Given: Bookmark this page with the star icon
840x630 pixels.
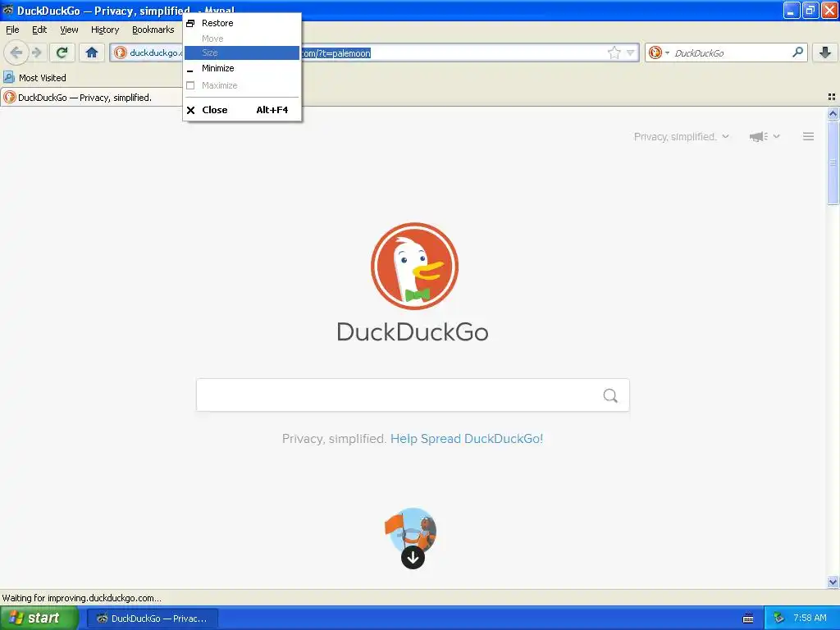Looking at the screenshot, I should coord(614,52).
